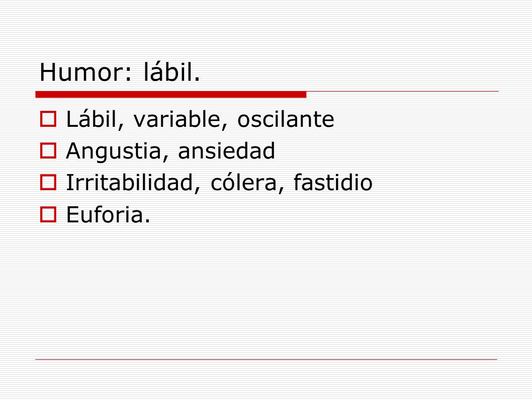Select the word "fastidio"

333,182
